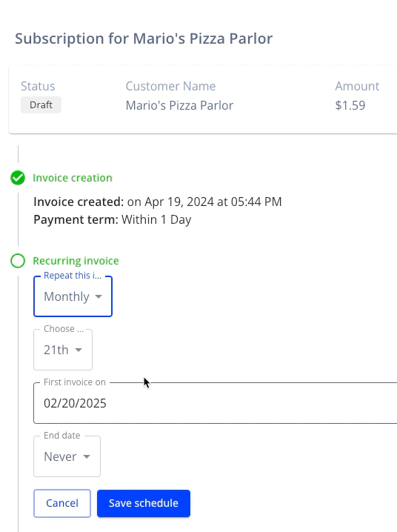
Task: Click the Invoice created date text
Action: pyautogui.click(x=158, y=202)
